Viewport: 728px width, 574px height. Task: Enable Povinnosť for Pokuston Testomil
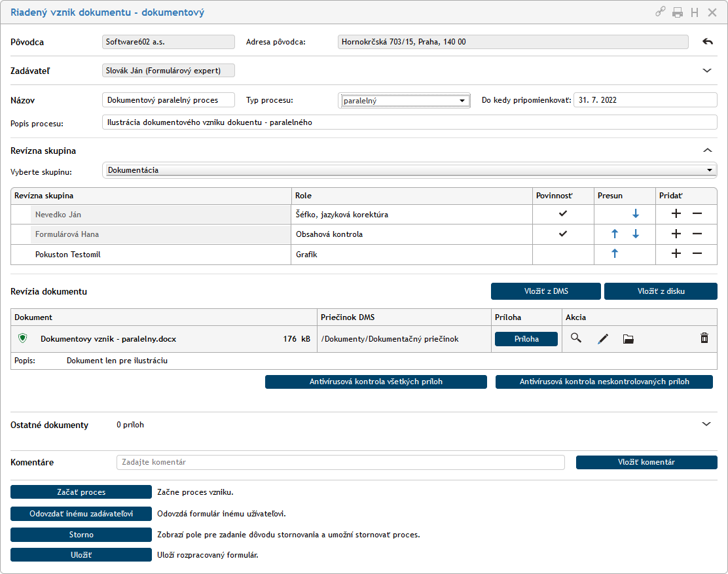pos(562,254)
